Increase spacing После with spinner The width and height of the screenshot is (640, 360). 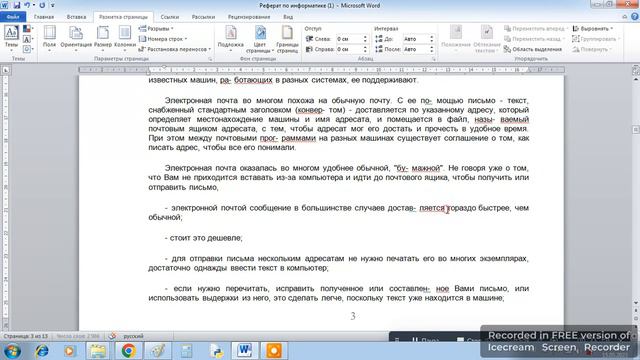432,47
